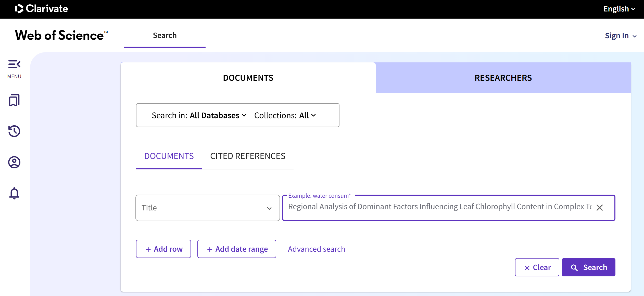
Task: Click the Clarivate logo
Action: [41, 9]
